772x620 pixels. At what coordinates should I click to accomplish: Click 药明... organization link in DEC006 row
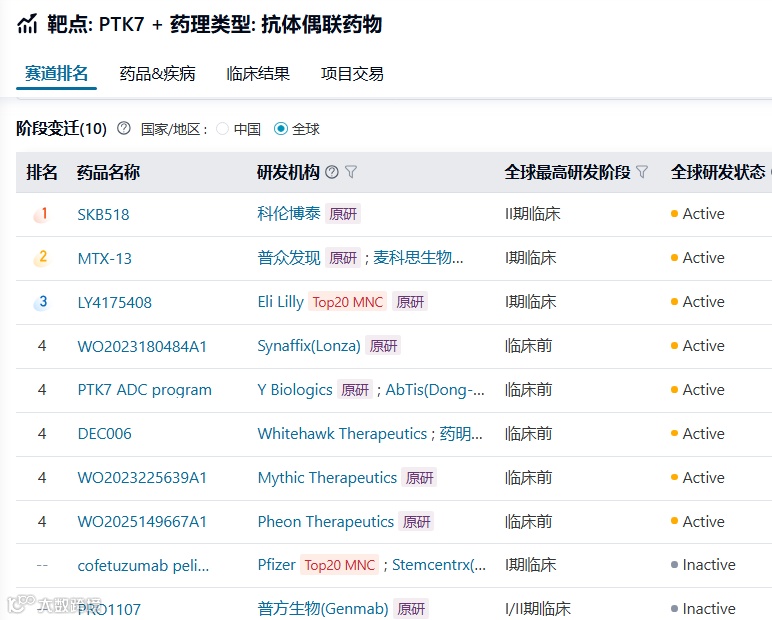coord(461,433)
